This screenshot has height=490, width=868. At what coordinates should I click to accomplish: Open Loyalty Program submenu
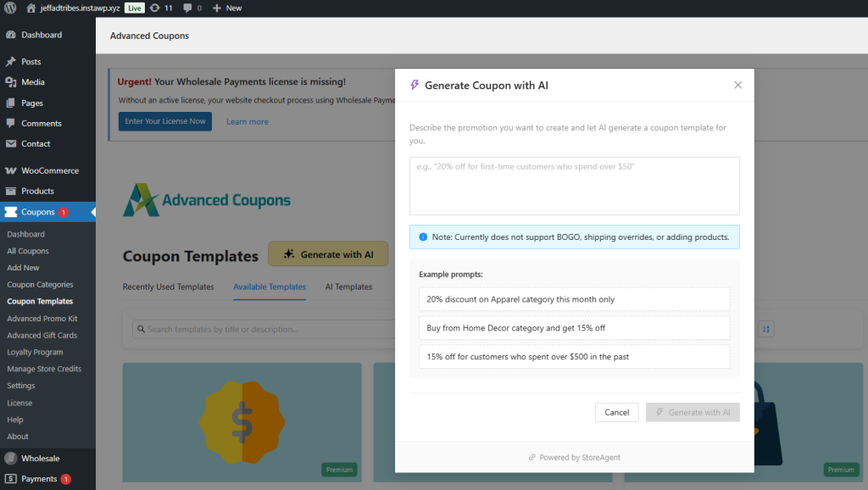(35, 352)
